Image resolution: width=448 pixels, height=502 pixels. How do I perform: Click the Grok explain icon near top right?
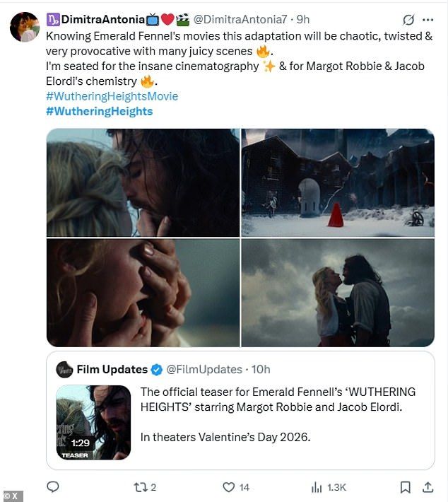tap(408, 20)
